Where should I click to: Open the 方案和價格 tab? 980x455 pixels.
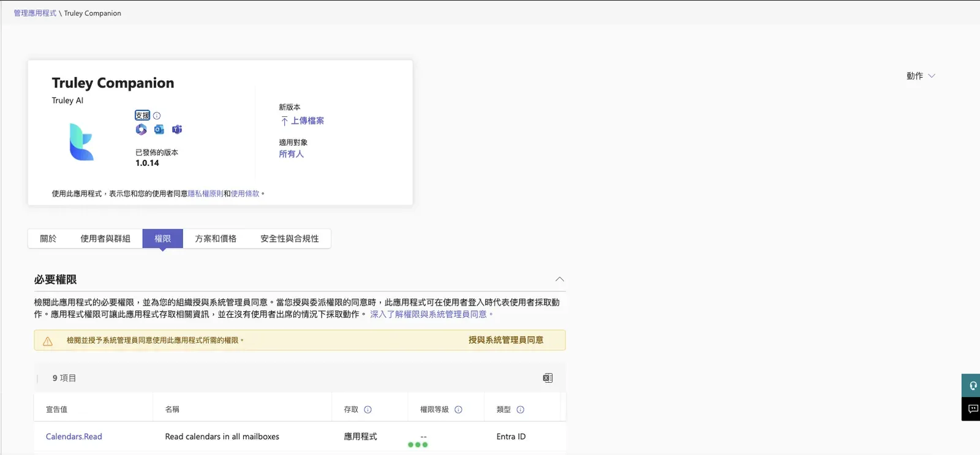[x=216, y=239]
